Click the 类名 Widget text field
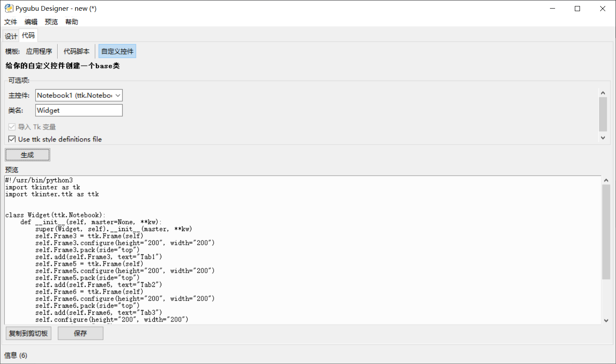Screen dimensions: 616x364 tap(79, 110)
